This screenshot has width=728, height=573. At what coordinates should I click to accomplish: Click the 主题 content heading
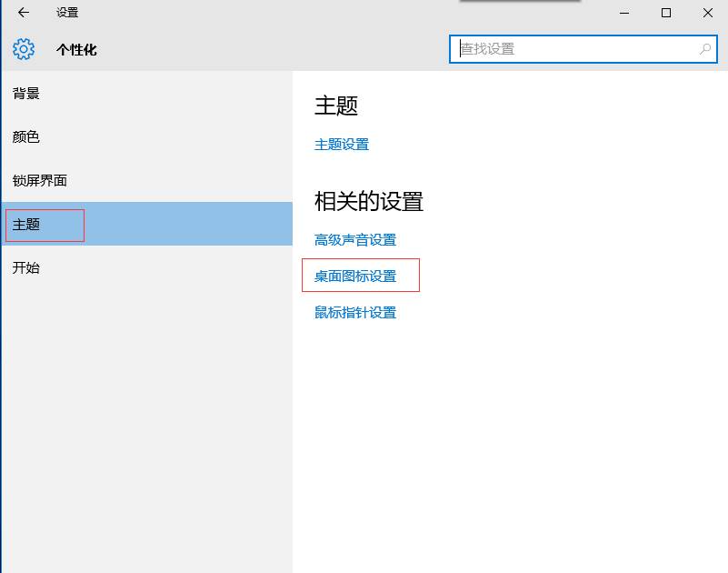click(x=336, y=106)
